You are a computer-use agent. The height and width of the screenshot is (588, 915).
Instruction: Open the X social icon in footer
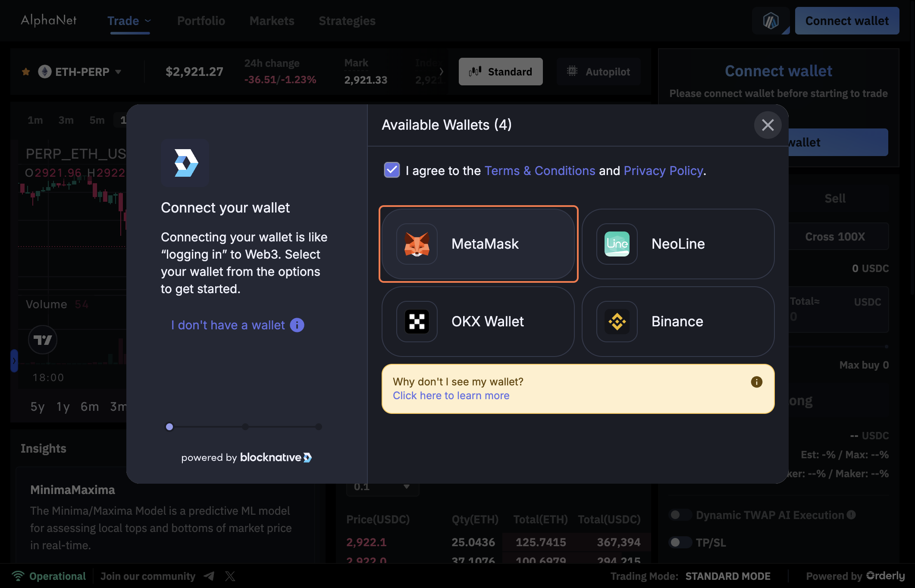click(x=230, y=576)
